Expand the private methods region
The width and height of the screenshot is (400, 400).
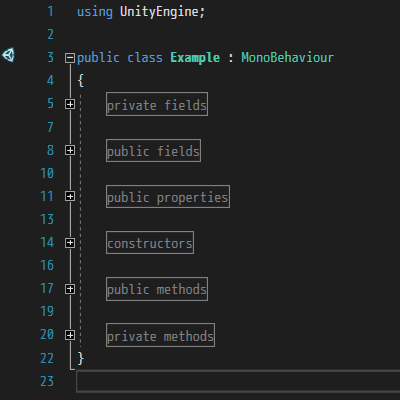coord(70,335)
